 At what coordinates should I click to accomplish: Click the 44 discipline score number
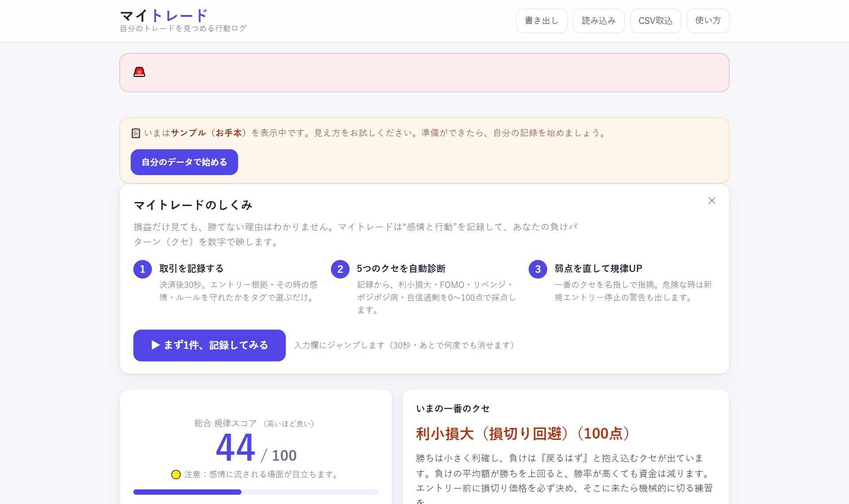click(235, 447)
